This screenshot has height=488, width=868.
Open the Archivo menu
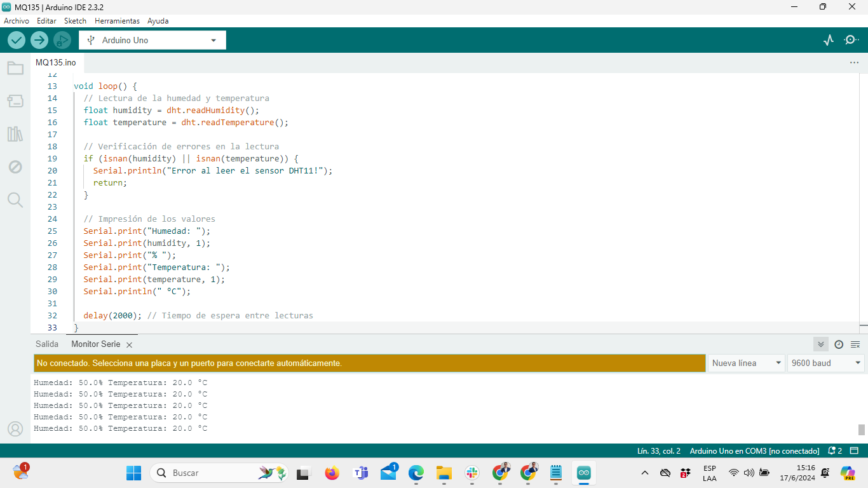17,21
